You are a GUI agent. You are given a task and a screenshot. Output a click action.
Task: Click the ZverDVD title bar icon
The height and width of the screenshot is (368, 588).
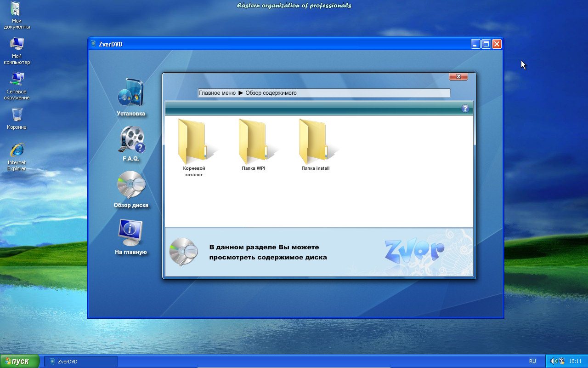tap(94, 44)
